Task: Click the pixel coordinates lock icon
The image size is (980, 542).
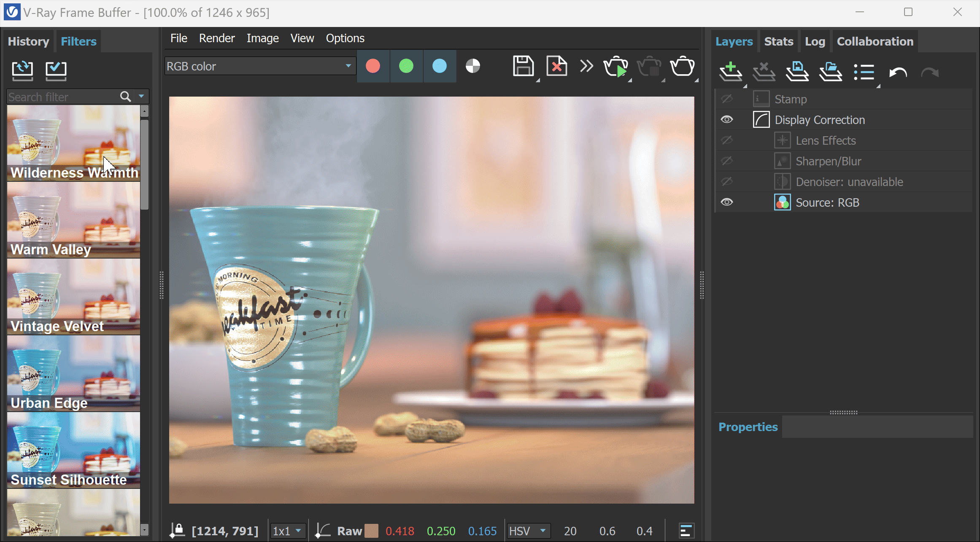Action: pyautogui.click(x=178, y=531)
